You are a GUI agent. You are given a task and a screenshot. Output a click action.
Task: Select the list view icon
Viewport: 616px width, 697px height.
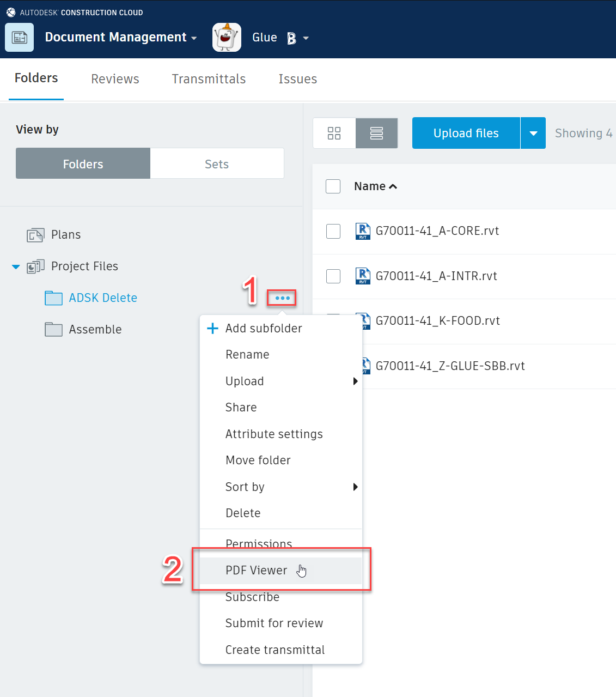coord(376,133)
